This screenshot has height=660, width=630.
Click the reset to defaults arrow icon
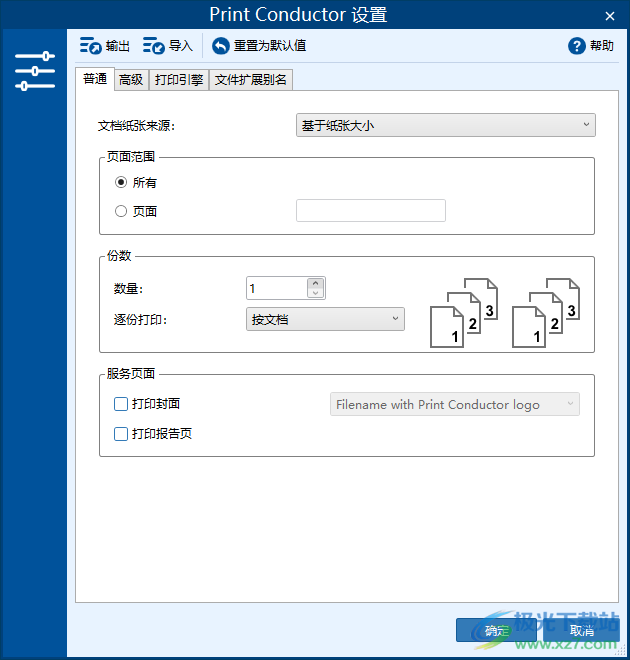[x=221, y=46]
